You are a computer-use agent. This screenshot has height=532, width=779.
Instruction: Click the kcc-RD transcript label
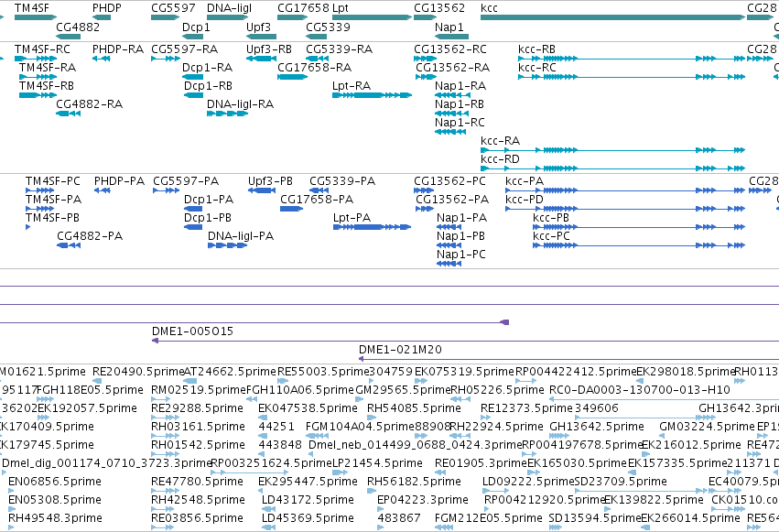[x=500, y=159]
